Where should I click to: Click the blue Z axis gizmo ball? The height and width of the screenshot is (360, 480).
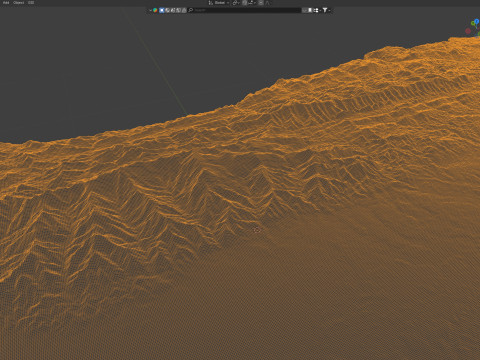click(477, 21)
